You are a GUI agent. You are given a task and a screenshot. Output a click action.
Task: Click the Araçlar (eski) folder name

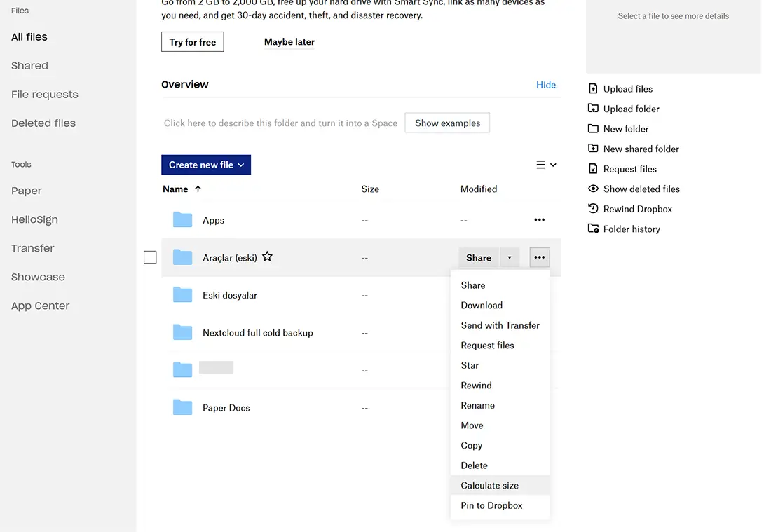[x=230, y=258]
